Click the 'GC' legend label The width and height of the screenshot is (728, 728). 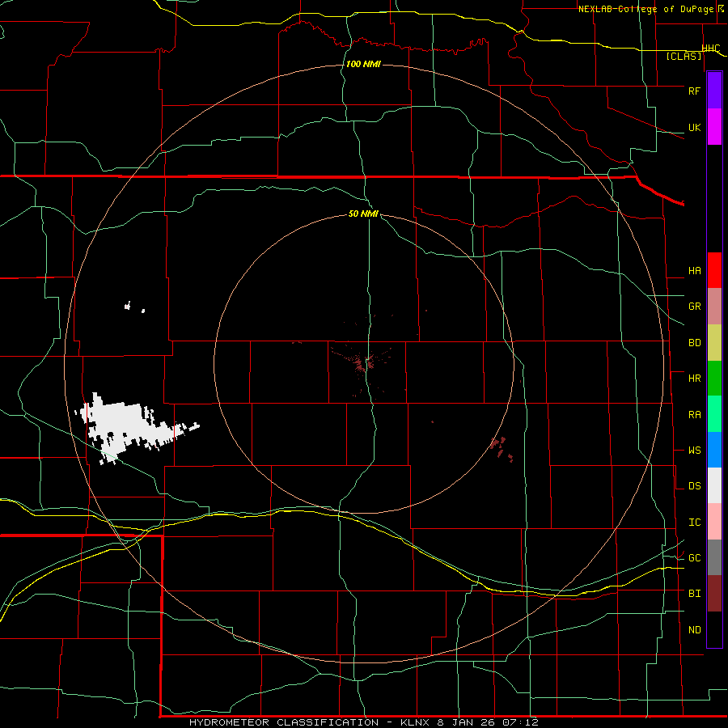click(x=694, y=558)
